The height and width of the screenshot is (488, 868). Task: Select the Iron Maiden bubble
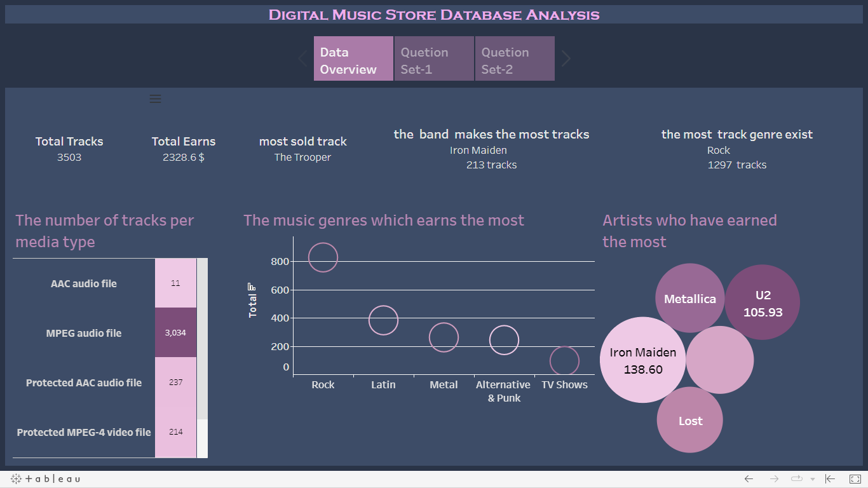point(642,360)
